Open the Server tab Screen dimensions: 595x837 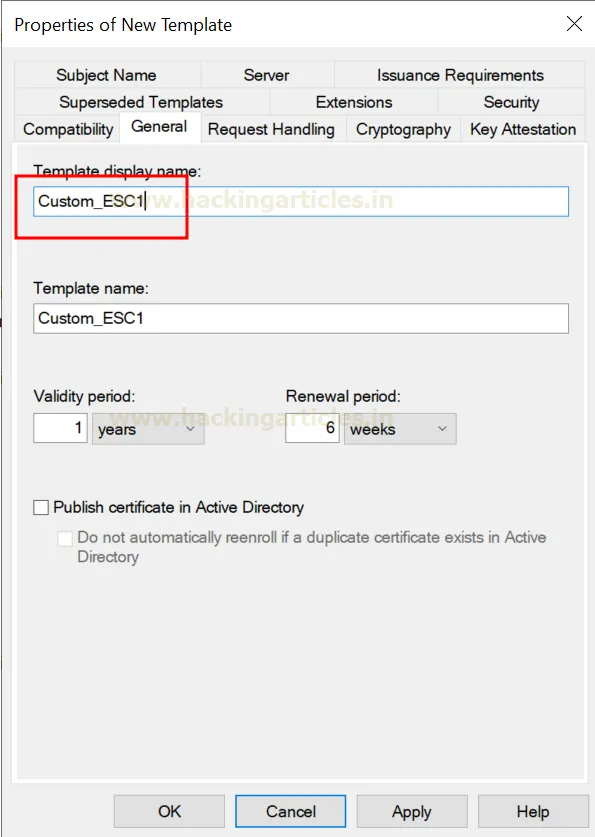(x=266, y=75)
